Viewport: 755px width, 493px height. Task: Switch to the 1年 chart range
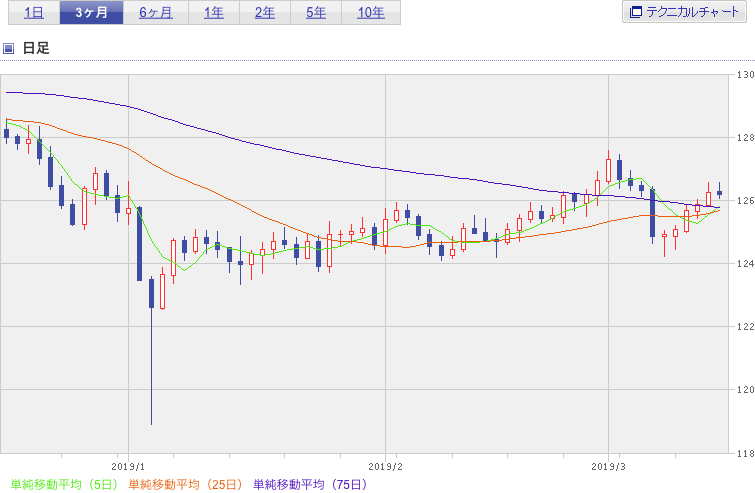214,13
